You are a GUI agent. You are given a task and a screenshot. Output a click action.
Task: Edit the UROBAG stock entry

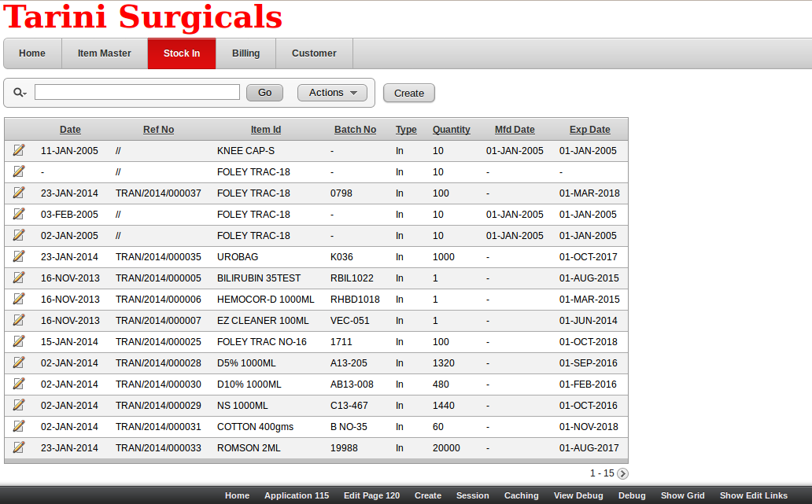coord(19,256)
